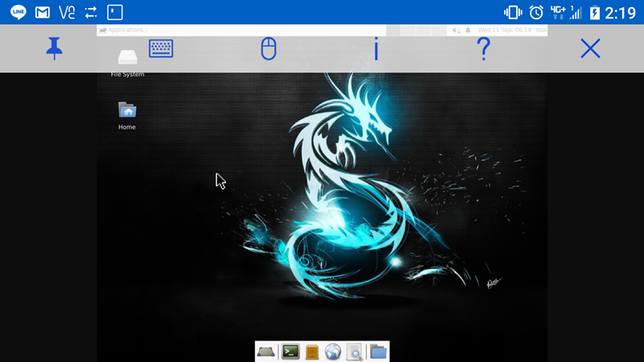Open the File Manager cabinet in dock

pyautogui.click(x=312, y=352)
